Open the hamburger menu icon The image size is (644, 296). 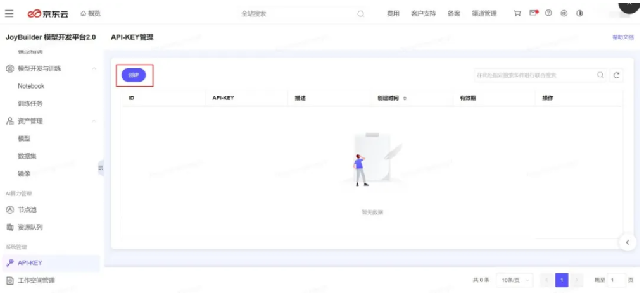9,13
